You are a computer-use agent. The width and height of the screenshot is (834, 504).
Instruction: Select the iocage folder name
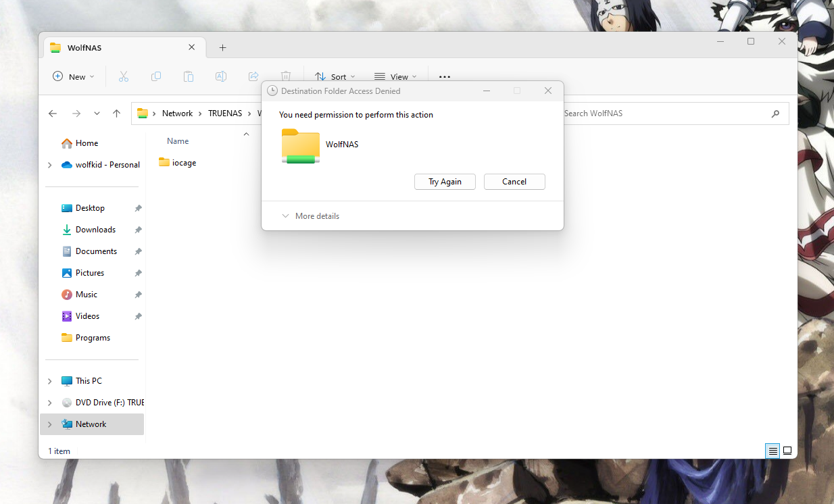tap(184, 163)
